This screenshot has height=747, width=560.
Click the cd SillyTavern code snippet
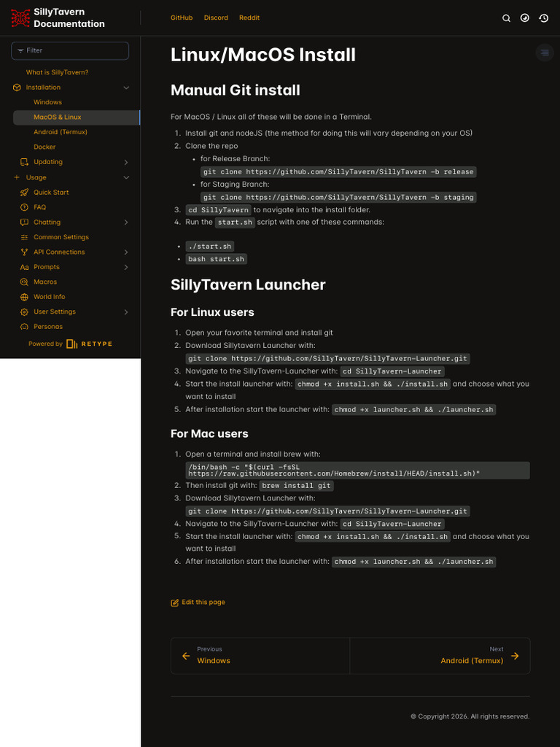(x=219, y=210)
